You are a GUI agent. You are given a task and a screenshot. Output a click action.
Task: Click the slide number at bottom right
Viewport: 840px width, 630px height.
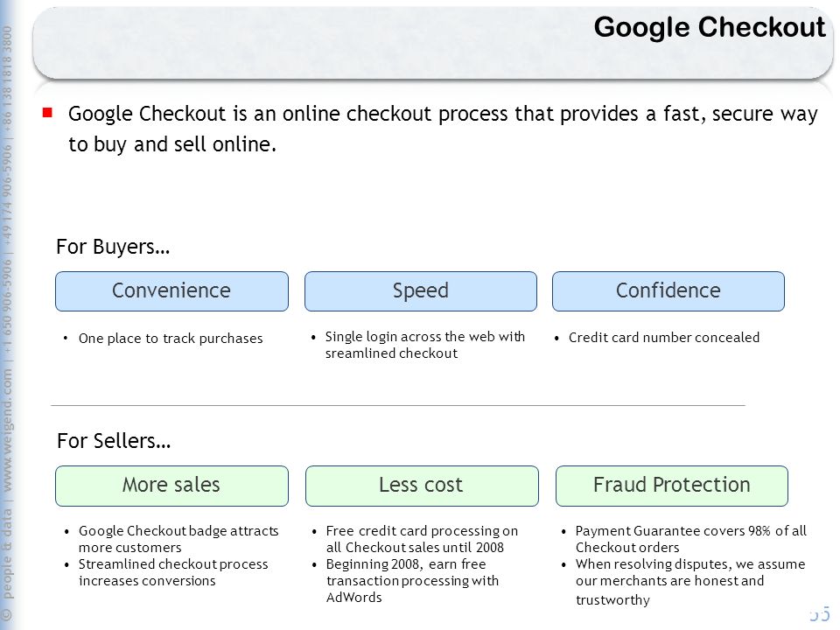click(820, 614)
